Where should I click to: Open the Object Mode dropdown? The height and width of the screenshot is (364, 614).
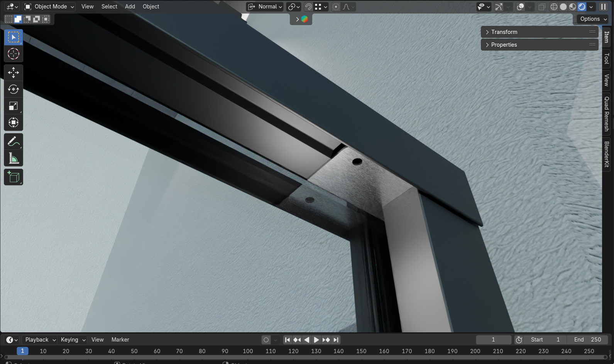[x=49, y=7]
